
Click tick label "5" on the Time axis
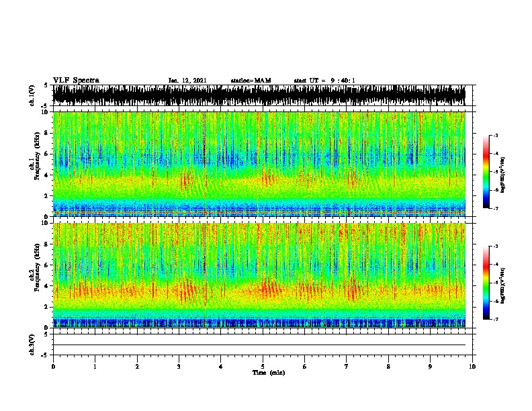pos(263,367)
